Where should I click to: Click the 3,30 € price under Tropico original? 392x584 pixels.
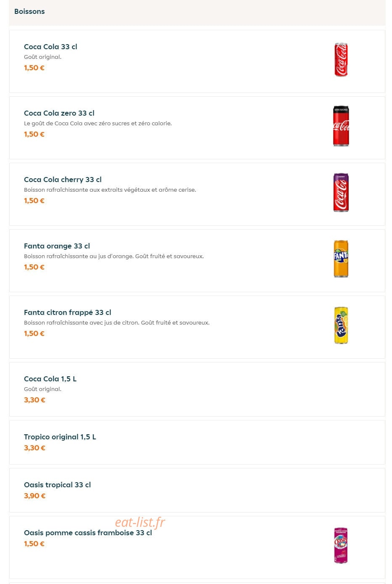pyautogui.click(x=34, y=448)
